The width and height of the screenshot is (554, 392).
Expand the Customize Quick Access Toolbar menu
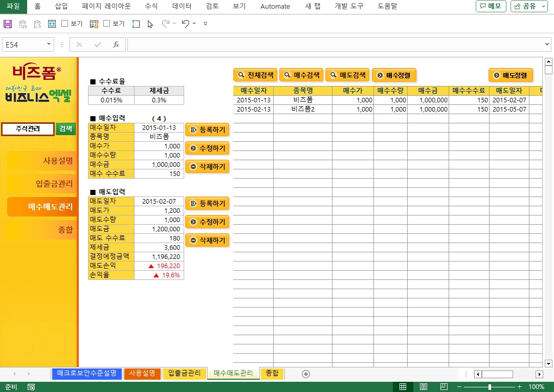(x=205, y=24)
